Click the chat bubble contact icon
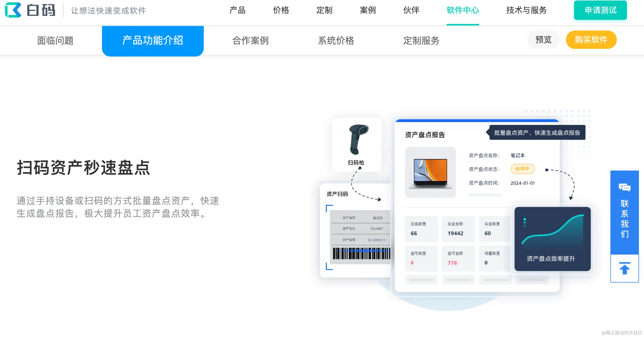 point(624,188)
